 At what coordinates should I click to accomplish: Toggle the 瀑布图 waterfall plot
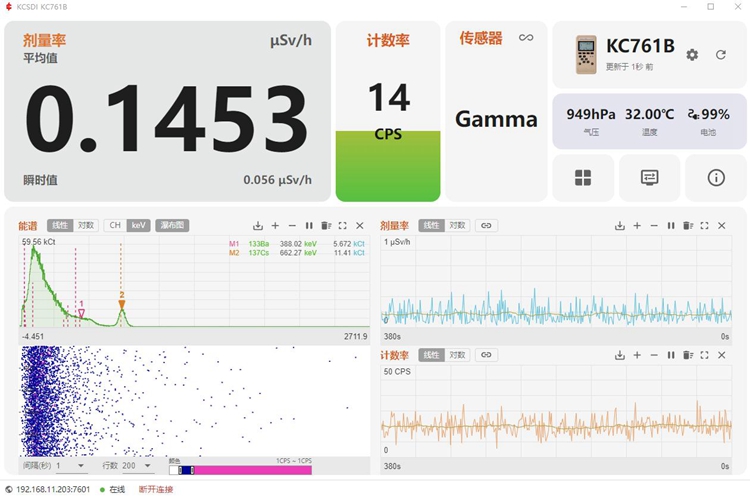172,226
